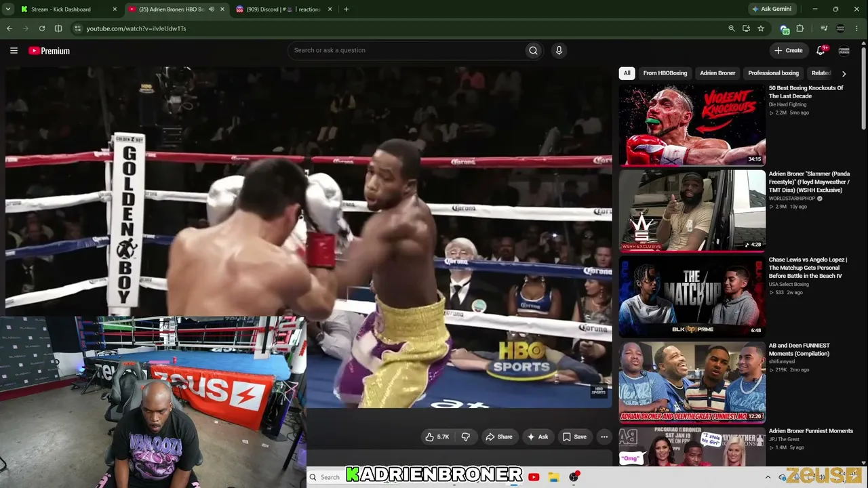Click the Ask button below the video
This screenshot has height=488, width=868.
point(538,437)
